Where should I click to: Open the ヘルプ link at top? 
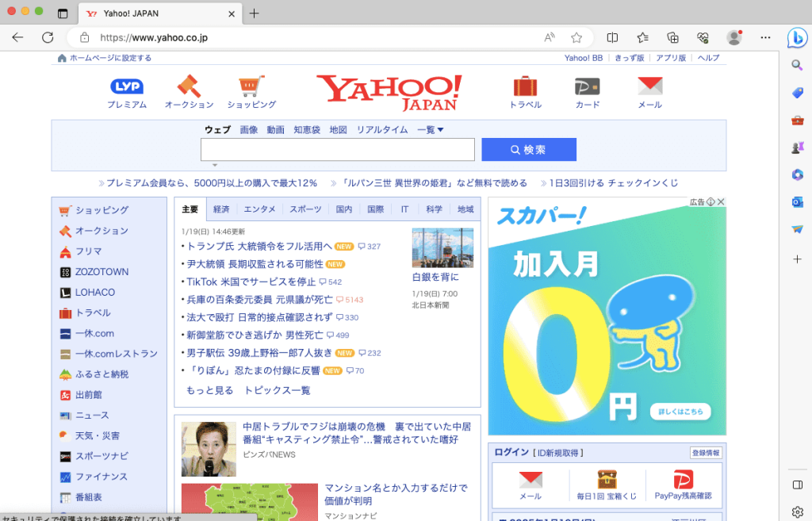708,57
